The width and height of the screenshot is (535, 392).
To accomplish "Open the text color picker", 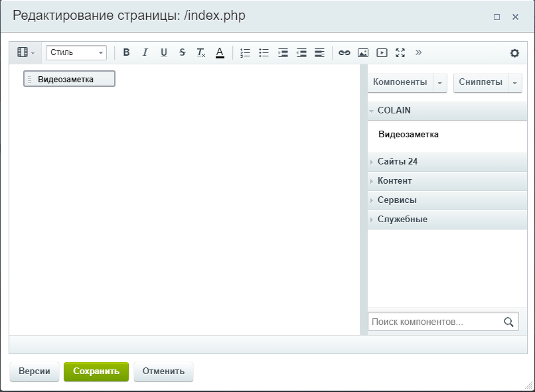I will coord(220,53).
